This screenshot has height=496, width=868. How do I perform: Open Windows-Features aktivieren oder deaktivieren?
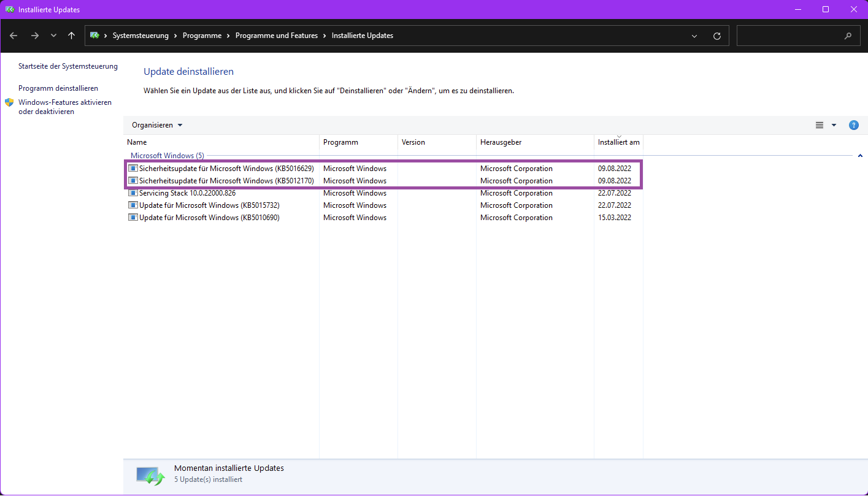(x=65, y=107)
